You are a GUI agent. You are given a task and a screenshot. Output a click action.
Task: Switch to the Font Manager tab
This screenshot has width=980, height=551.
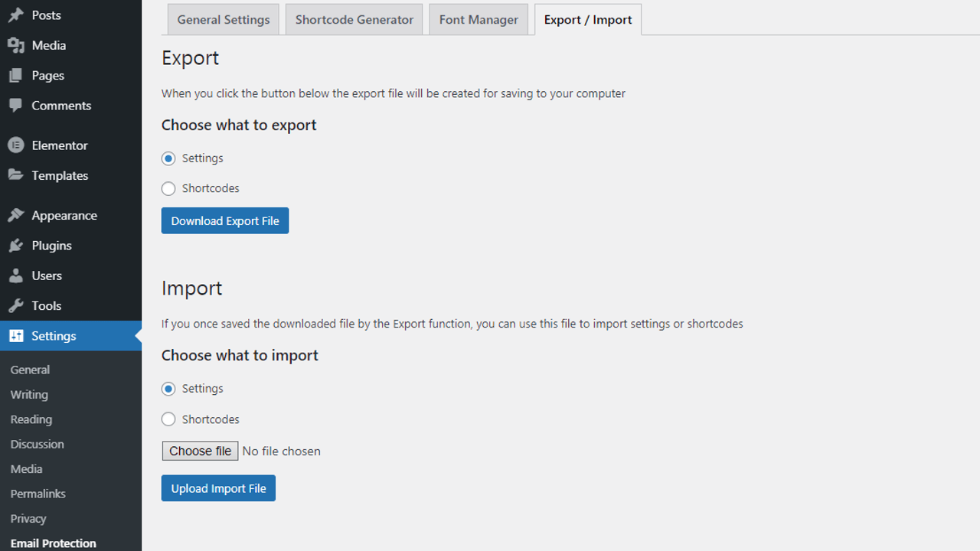tap(478, 19)
